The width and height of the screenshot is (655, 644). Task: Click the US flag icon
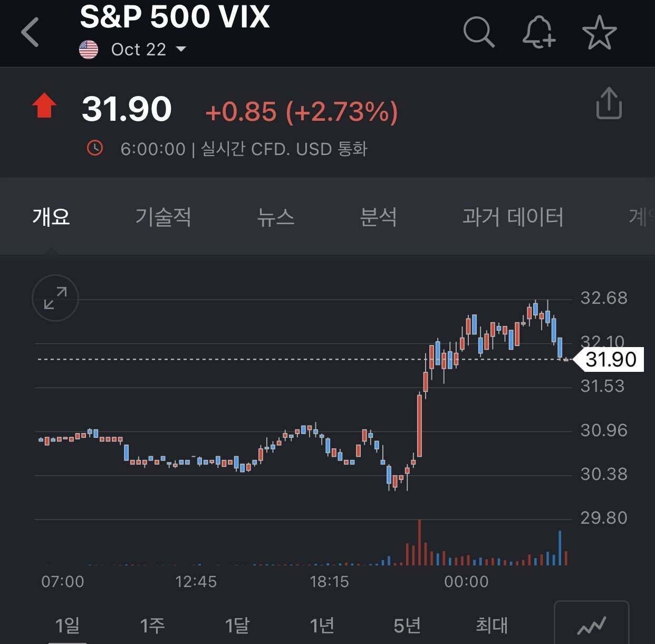point(89,49)
